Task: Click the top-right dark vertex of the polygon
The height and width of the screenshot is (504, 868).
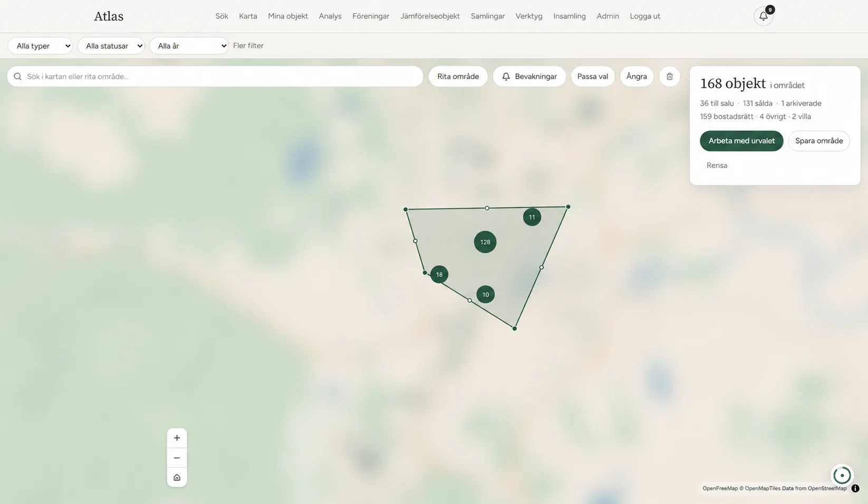Action: point(568,207)
